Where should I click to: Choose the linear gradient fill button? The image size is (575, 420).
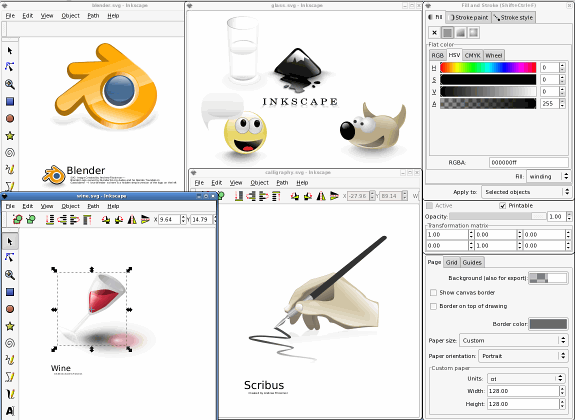tap(461, 33)
